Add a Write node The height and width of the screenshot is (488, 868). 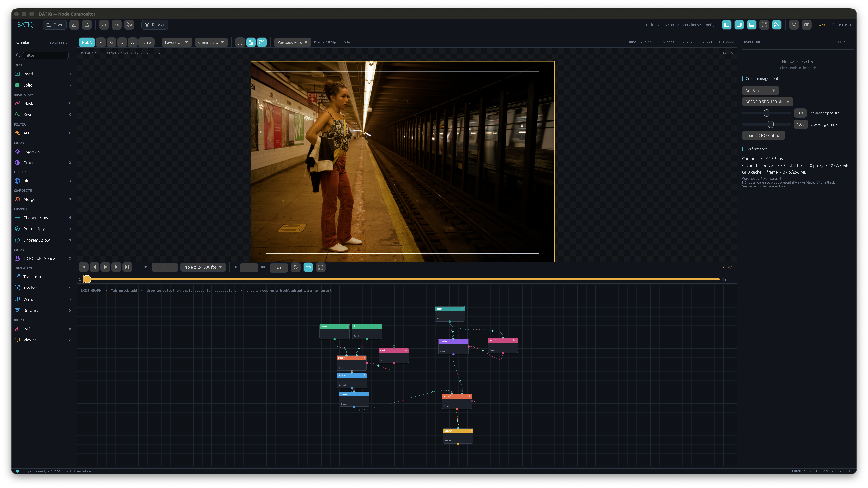42,329
